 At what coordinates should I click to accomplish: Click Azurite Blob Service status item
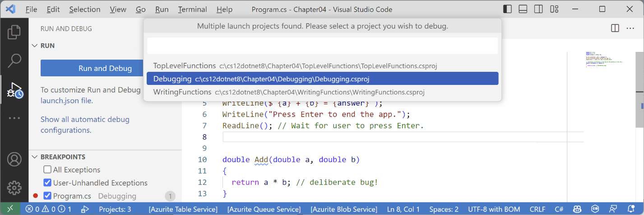[x=344, y=209]
